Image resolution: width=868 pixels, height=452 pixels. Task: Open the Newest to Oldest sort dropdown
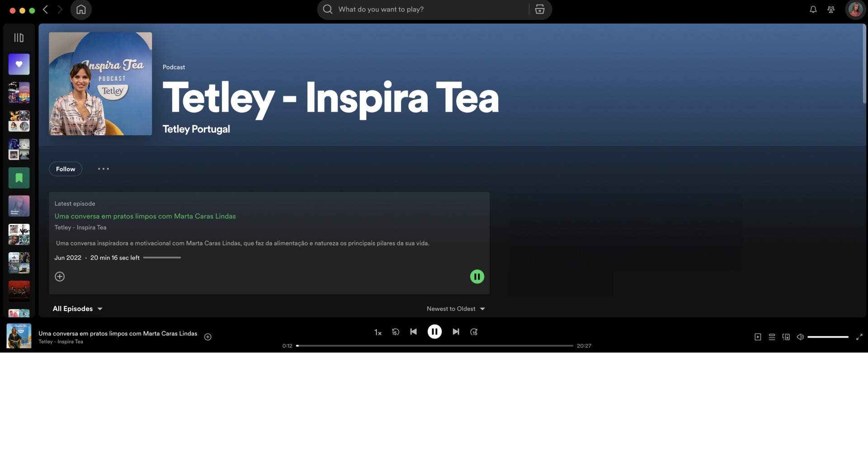[456, 309]
